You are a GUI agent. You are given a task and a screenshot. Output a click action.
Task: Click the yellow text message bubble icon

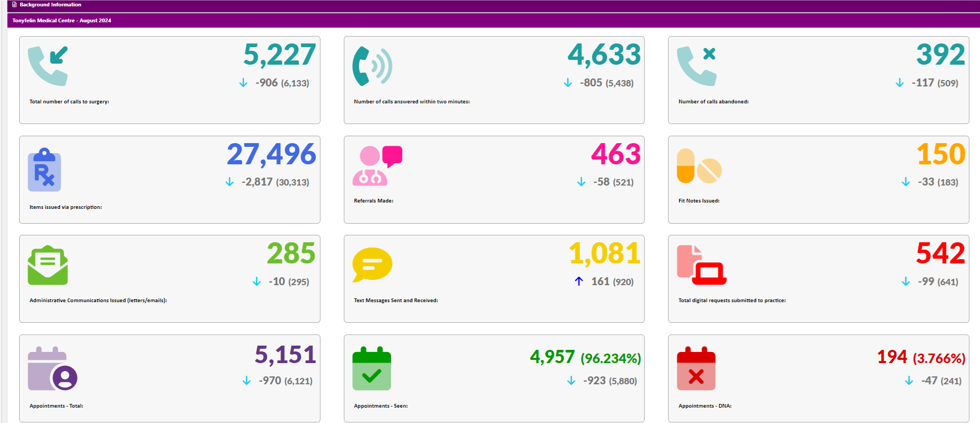pos(372,265)
